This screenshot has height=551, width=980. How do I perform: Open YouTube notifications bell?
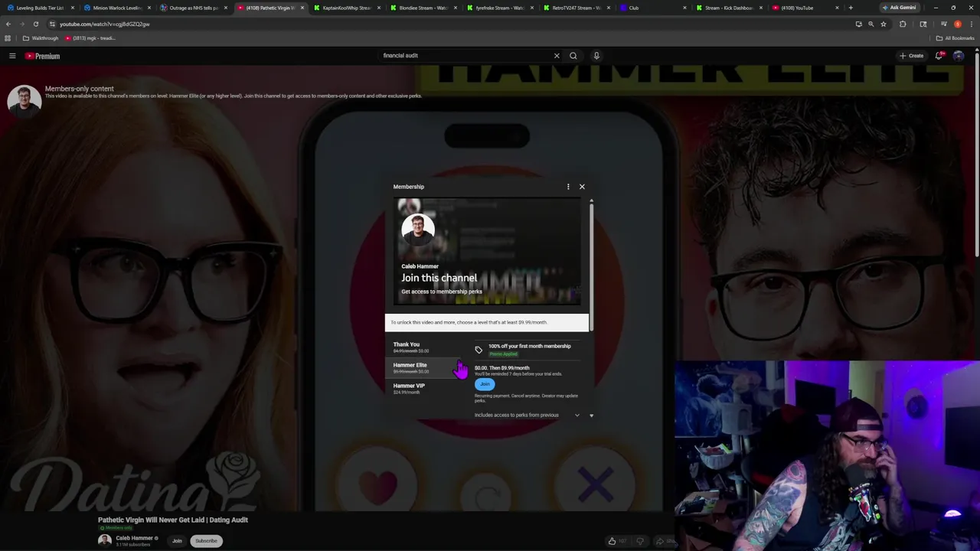point(939,56)
